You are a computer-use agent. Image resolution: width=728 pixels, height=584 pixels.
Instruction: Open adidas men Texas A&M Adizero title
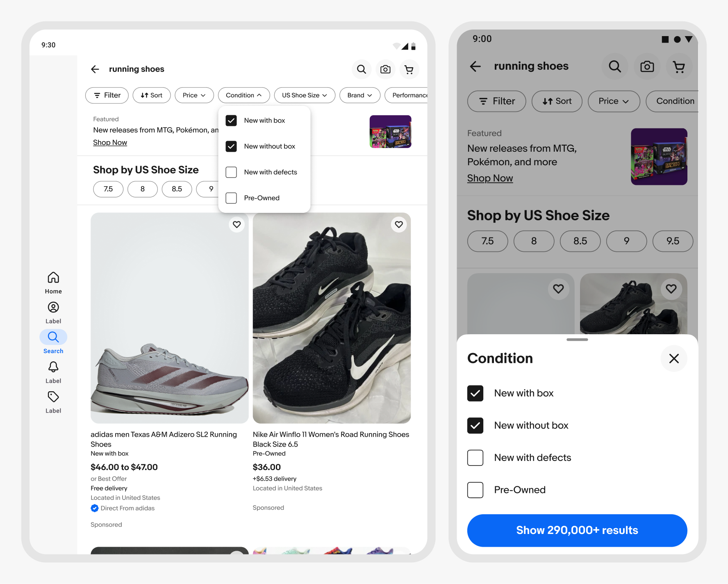click(164, 439)
